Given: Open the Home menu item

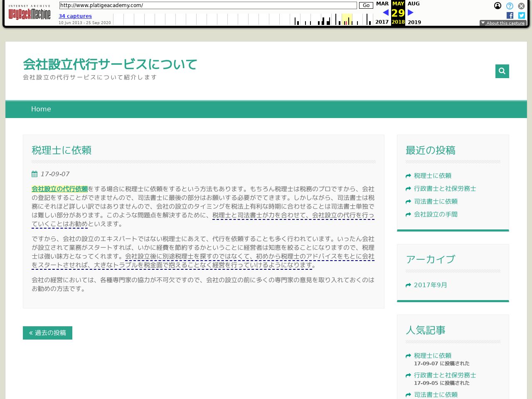Looking at the screenshot, I should pos(41,109).
